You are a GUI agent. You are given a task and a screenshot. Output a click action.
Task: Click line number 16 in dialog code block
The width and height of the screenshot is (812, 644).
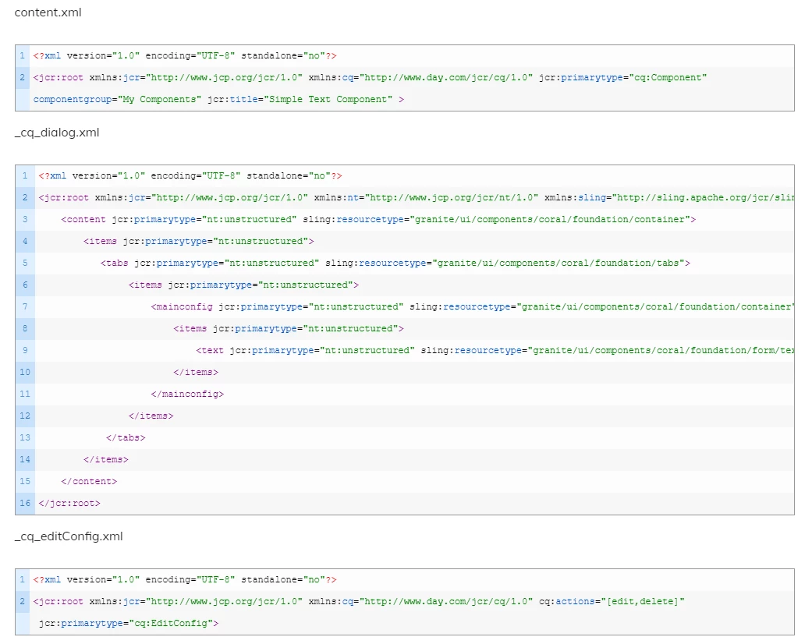pyautogui.click(x=25, y=503)
